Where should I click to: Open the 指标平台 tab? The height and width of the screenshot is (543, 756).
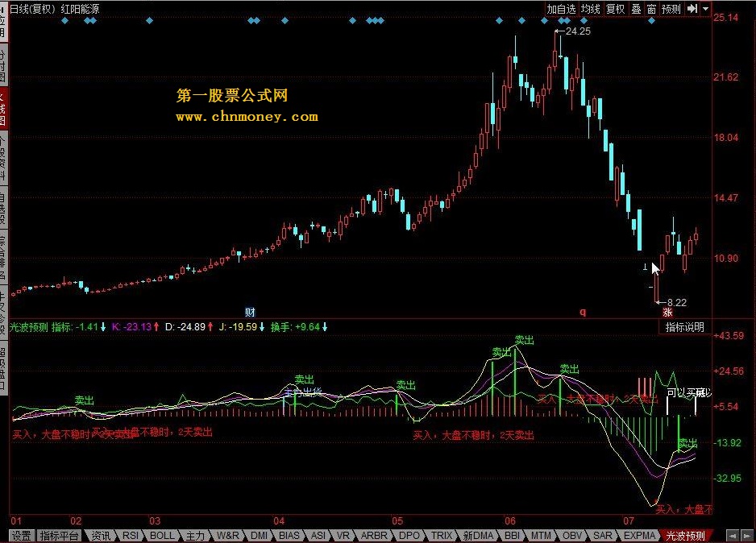59,536
